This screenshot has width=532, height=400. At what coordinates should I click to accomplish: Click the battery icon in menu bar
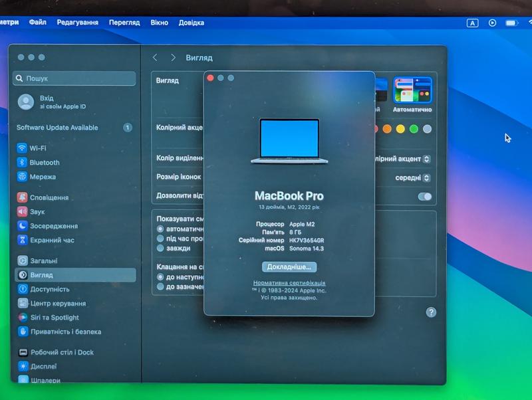(x=511, y=23)
